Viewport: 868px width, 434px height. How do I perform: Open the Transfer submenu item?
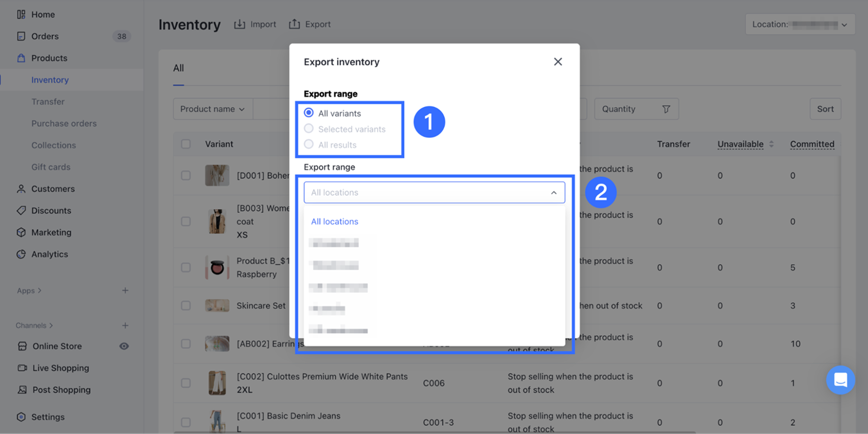tap(48, 102)
